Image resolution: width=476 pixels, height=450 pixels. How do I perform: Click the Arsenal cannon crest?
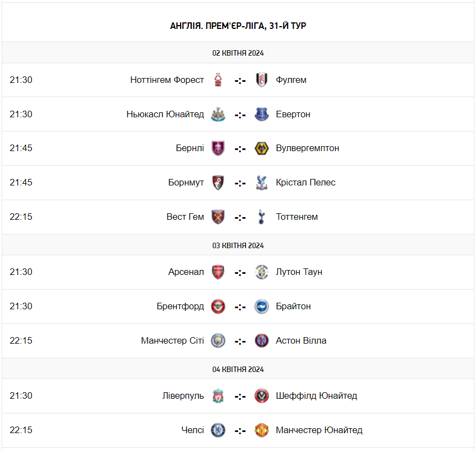click(218, 272)
